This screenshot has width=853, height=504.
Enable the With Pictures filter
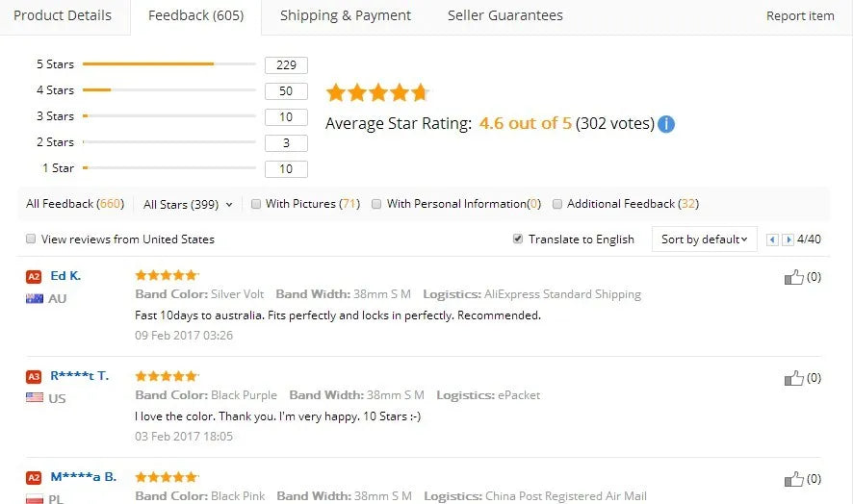pyautogui.click(x=256, y=204)
